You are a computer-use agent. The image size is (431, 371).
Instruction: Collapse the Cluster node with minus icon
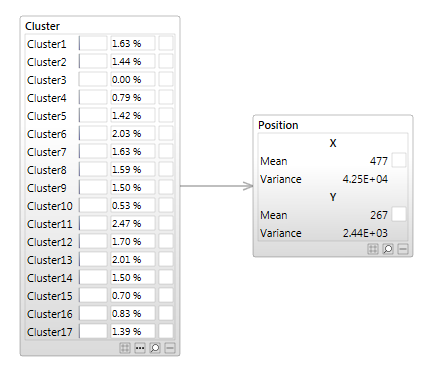(x=170, y=348)
